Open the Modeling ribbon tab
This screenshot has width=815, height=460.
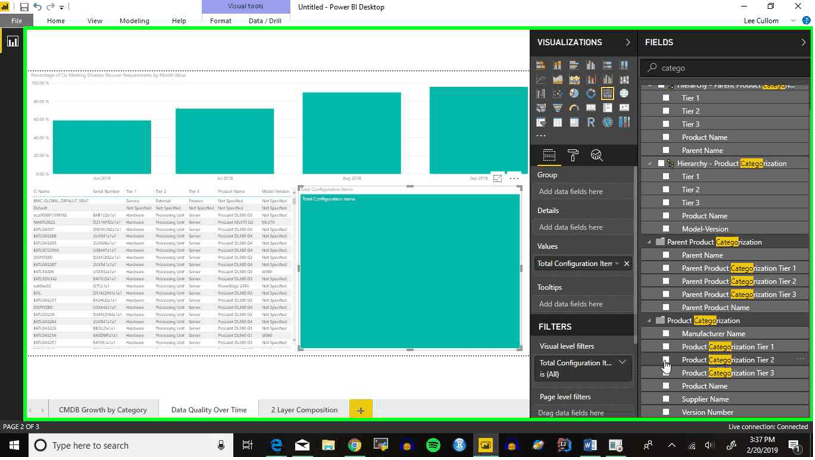pyautogui.click(x=134, y=21)
